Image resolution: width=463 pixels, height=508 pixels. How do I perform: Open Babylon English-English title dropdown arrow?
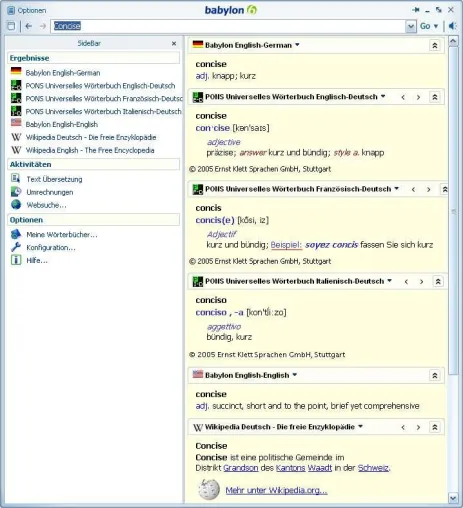click(x=295, y=375)
